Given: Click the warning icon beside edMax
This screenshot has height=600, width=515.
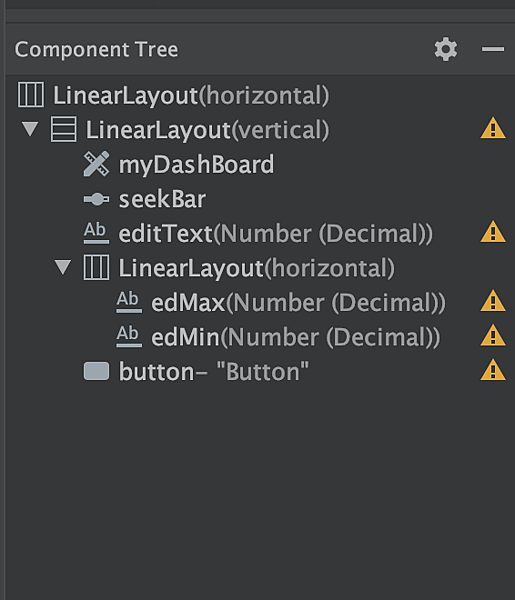Looking at the screenshot, I should tap(493, 301).
